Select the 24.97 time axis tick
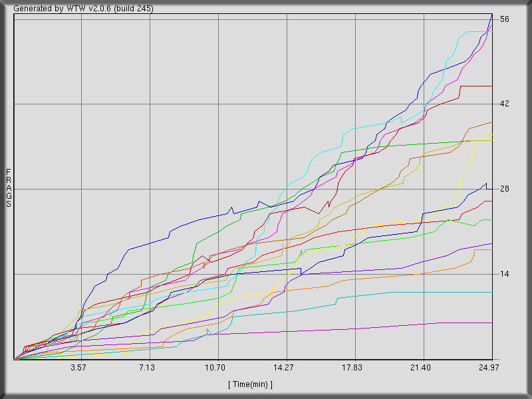532x399 pixels. [489, 368]
